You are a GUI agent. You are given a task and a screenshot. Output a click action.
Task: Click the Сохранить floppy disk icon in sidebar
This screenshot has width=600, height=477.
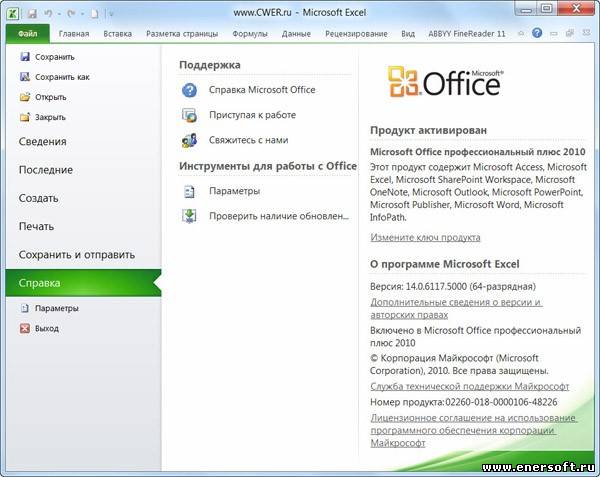click(25, 57)
